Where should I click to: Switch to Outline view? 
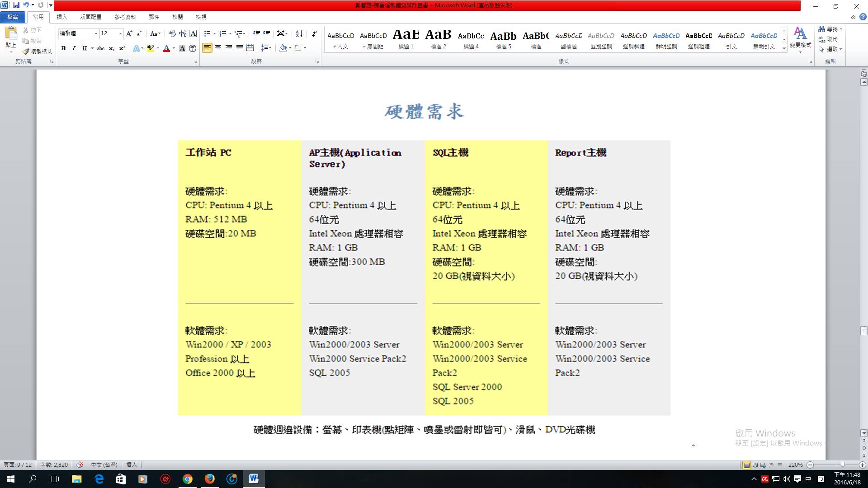coord(771,465)
